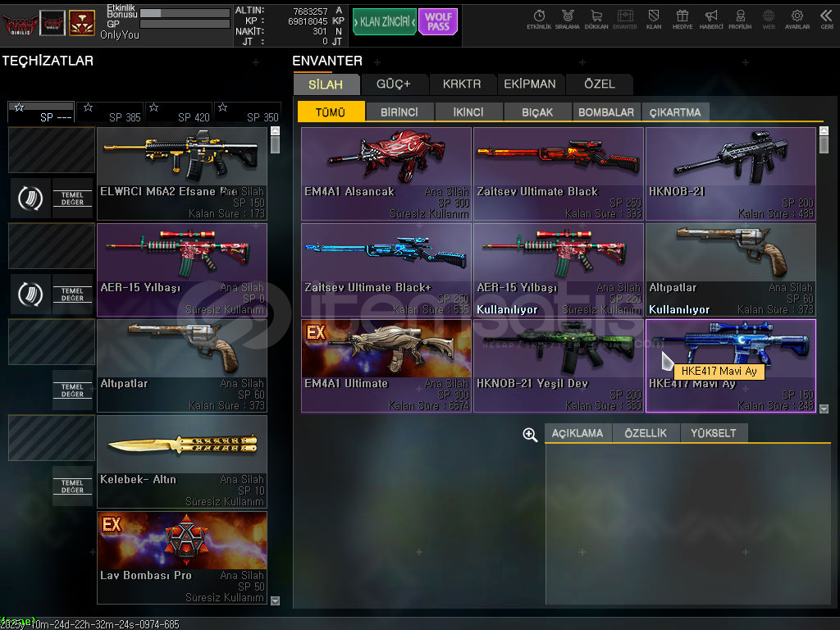Viewport: 840px width, 630px height.
Task: Click equipment list scrollbar down arrow
Action: 276,600
